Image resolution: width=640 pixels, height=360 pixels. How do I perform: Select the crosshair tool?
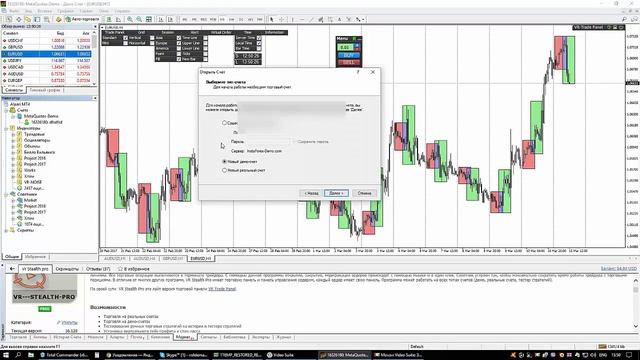pos(281,19)
